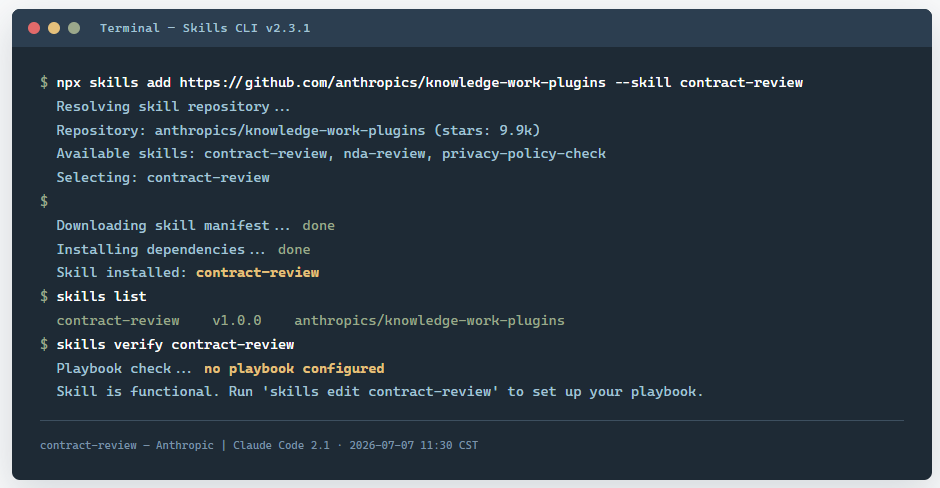
Task: Click the 'skills verify contract-review' command
Action: pos(175,345)
